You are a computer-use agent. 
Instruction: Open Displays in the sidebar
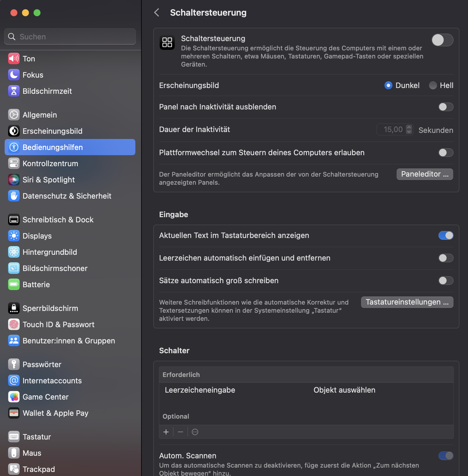click(x=37, y=236)
